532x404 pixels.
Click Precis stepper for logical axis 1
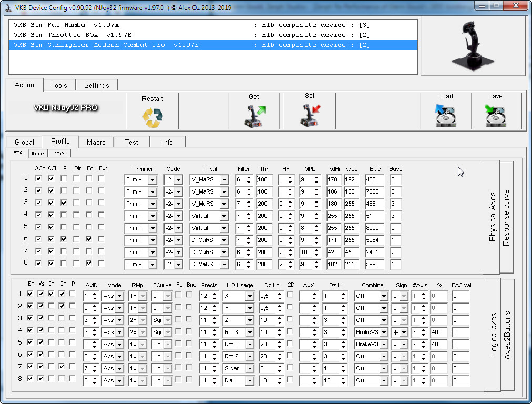(214, 296)
